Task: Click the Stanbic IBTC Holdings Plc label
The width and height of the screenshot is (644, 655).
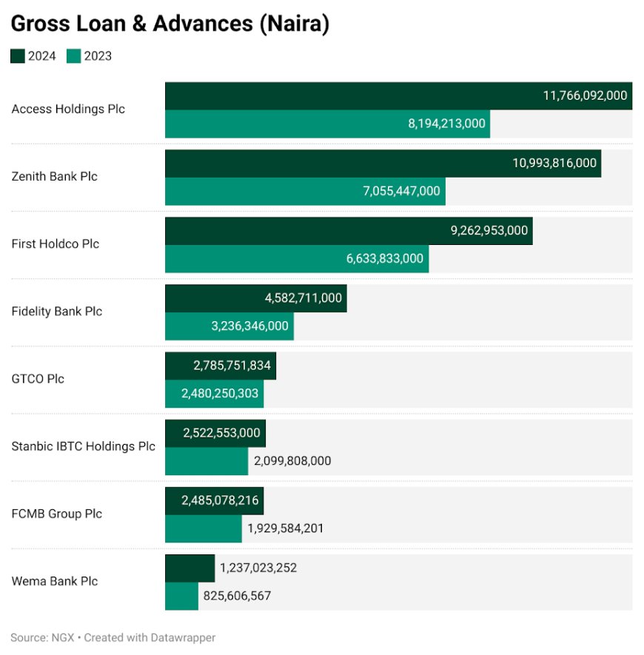Action: tap(83, 446)
